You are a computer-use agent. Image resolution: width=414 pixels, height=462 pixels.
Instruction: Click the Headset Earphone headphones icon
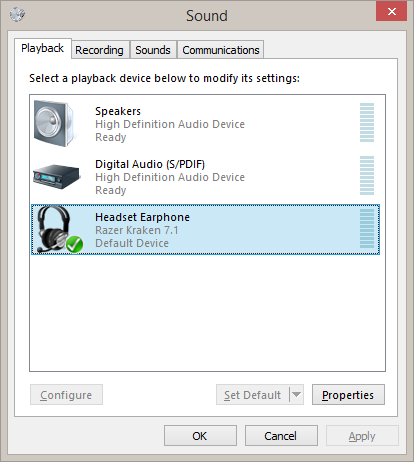[x=55, y=229]
